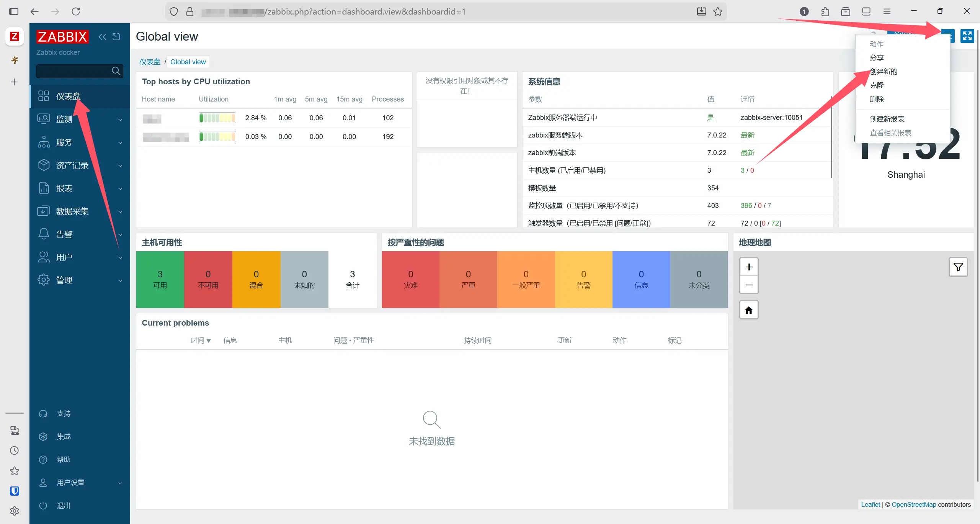
Task: Open browser bookmark star icon
Action: click(x=718, y=11)
